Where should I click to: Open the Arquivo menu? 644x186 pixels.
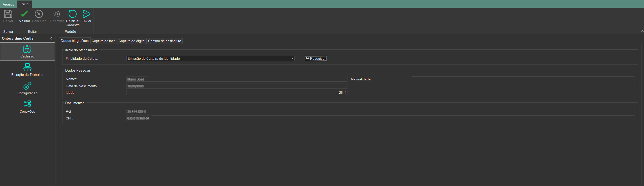pyautogui.click(x=9, y=4)
